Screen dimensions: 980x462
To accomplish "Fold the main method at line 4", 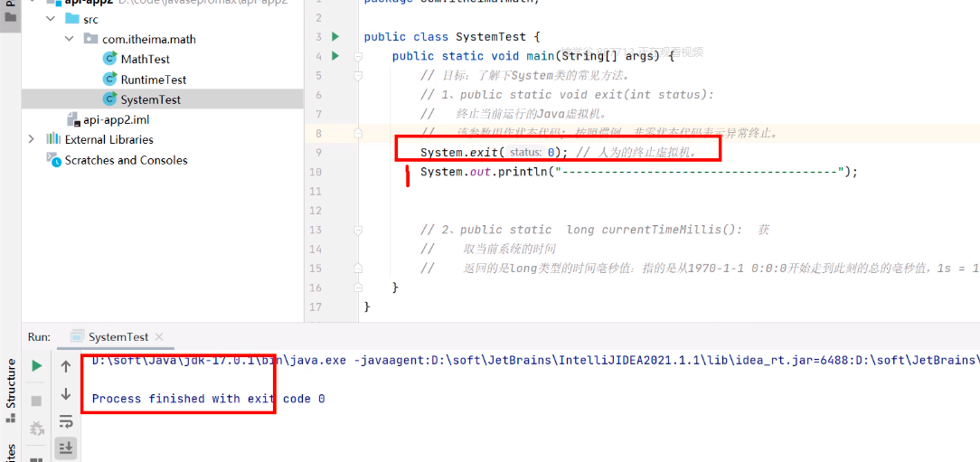I will point(358,56).
